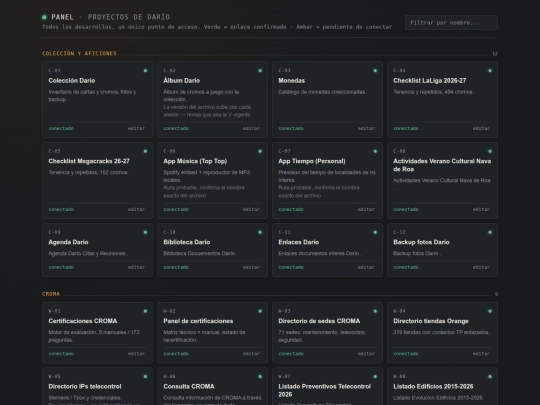Image resolution: width=540 pixels, height=405 pixels.
Task: Click the Colección y Aficiones section header
Action: pyautogui.click(x=79, y=53)
